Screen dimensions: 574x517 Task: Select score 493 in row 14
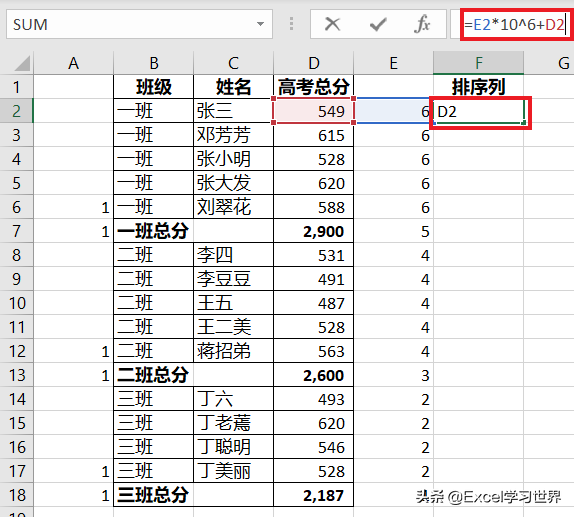tap(313, 399)
